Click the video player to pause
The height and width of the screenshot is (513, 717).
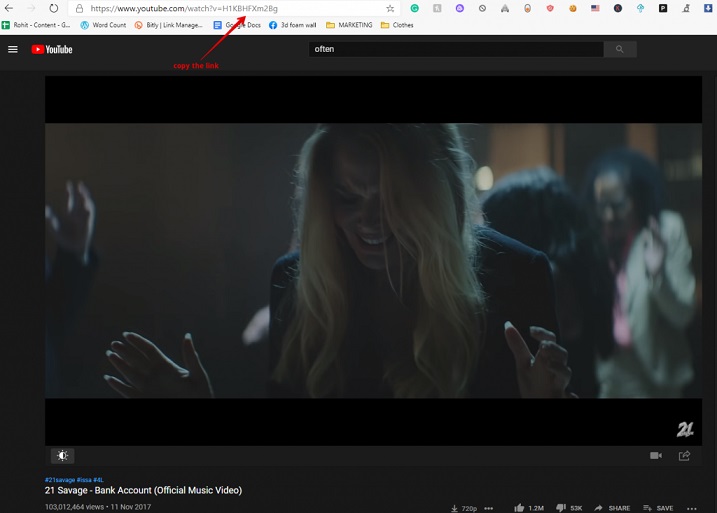[x=373, y=261]
